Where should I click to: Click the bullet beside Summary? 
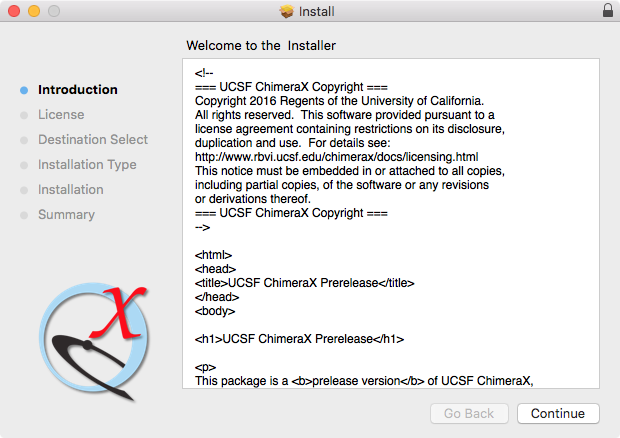pyautogui.click(x=24, y=215)
